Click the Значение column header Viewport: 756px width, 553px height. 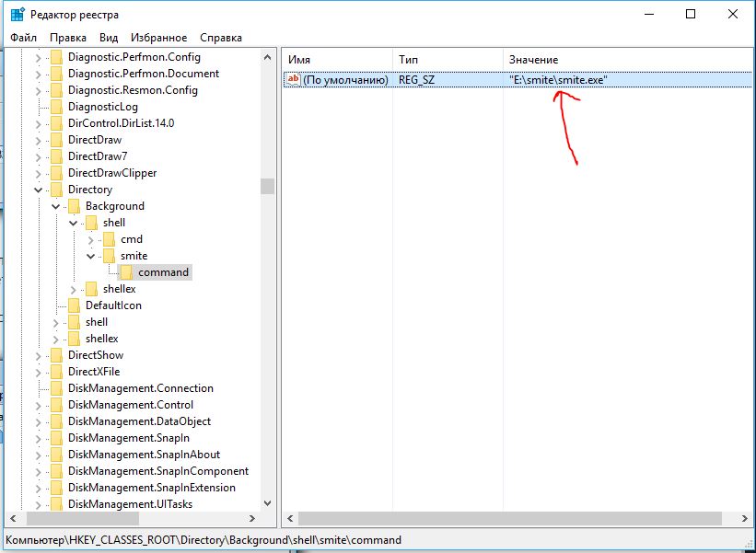coord(627,60)
